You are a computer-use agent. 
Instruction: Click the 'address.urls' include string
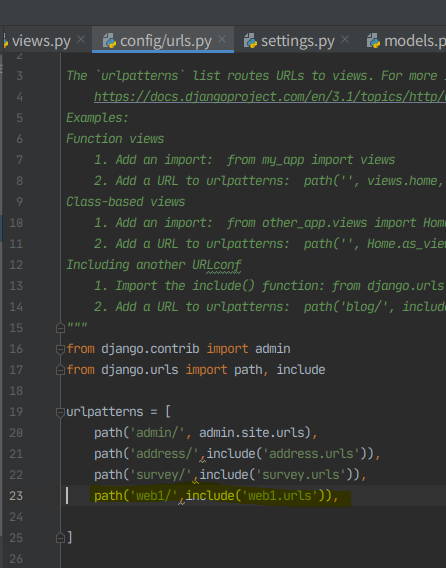coord(311,454)
